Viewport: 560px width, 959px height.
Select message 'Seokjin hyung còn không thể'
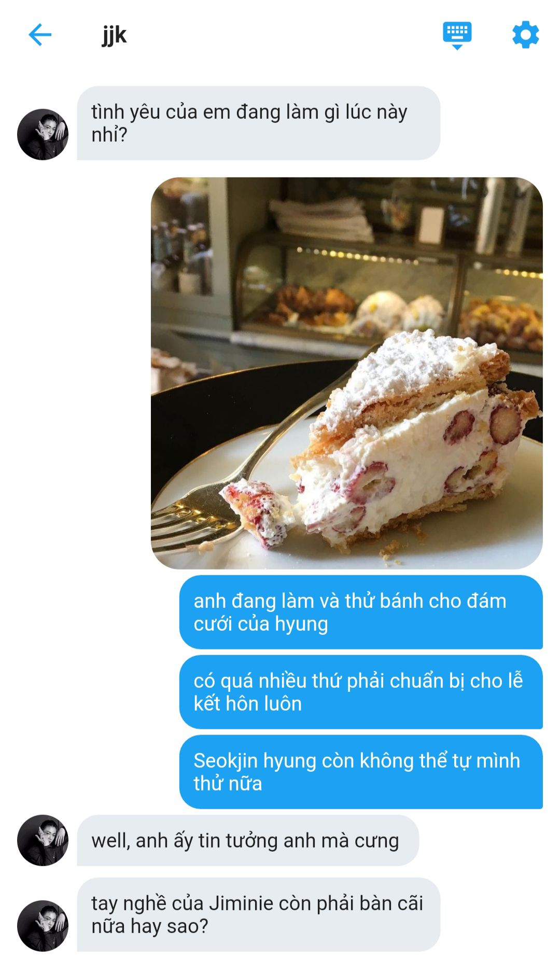coord(361,772)
